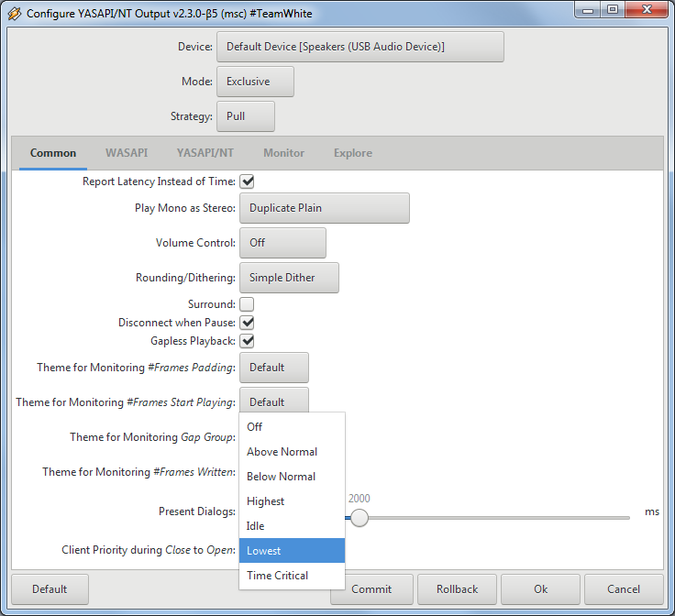Expand the Strategy dropdown showing Pull

[245, 116]
